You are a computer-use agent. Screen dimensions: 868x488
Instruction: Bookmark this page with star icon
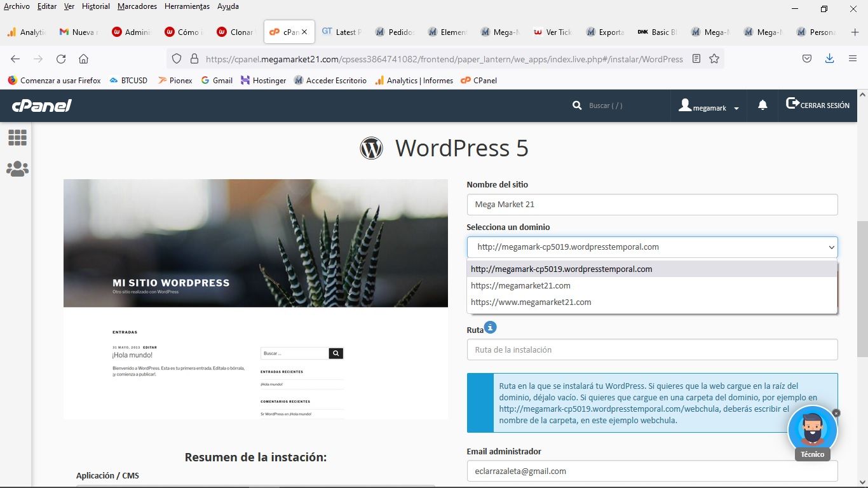coord(714,58)
